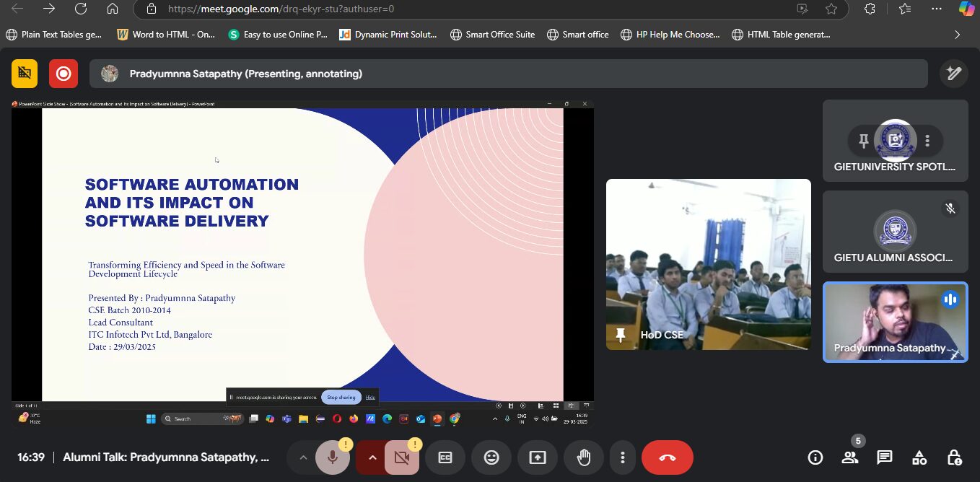Toggle the camera button
This screenshot has height=482, width=980.
[402, 457]
